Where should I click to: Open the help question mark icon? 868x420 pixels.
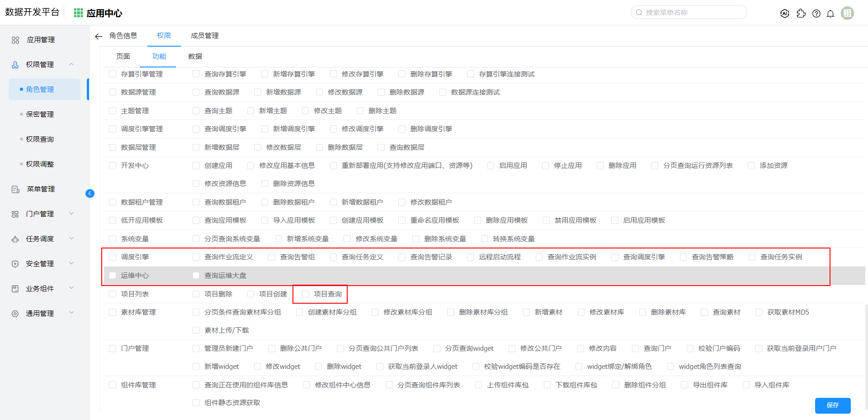click(x=816, y=14)
